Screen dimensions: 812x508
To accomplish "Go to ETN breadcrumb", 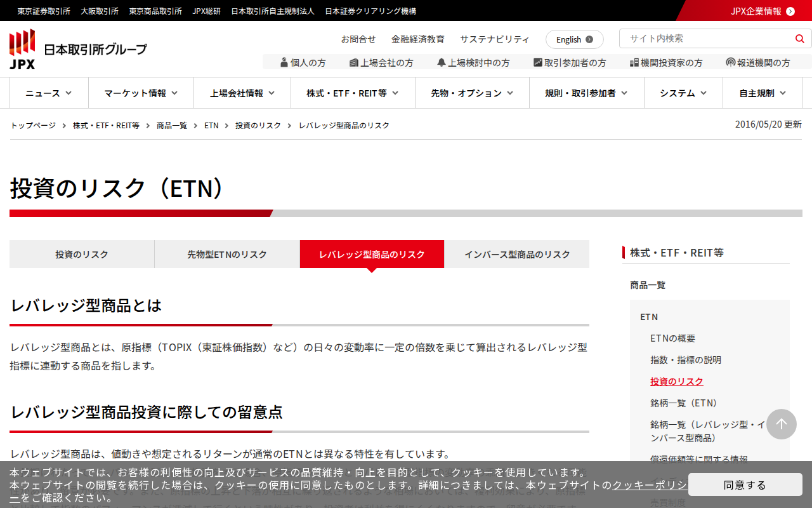I will (211, 125).
